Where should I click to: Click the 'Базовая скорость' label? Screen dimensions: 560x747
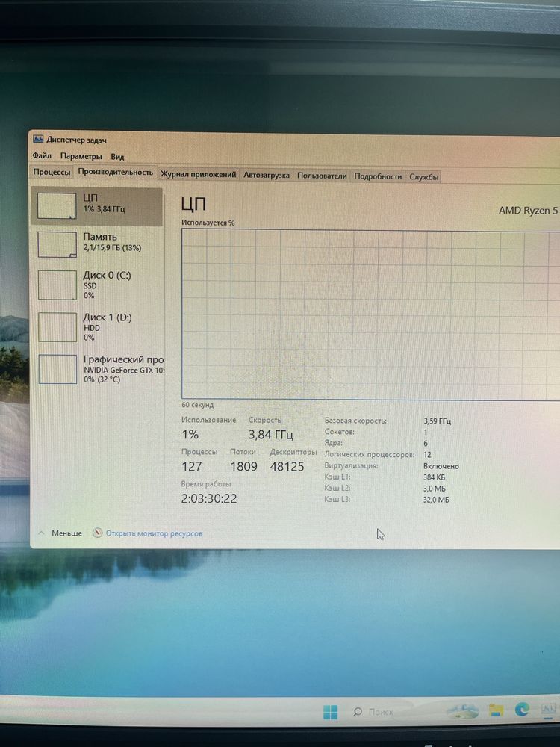[355, 421]
